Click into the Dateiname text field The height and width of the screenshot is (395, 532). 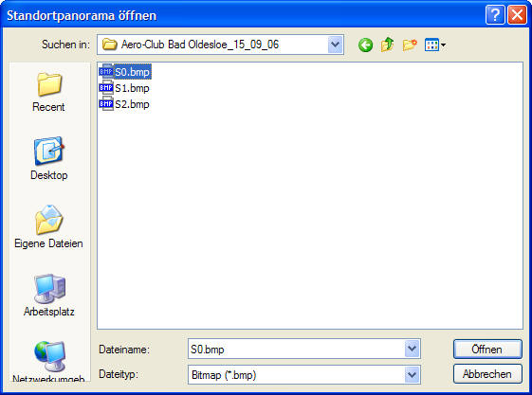[296, 349]
